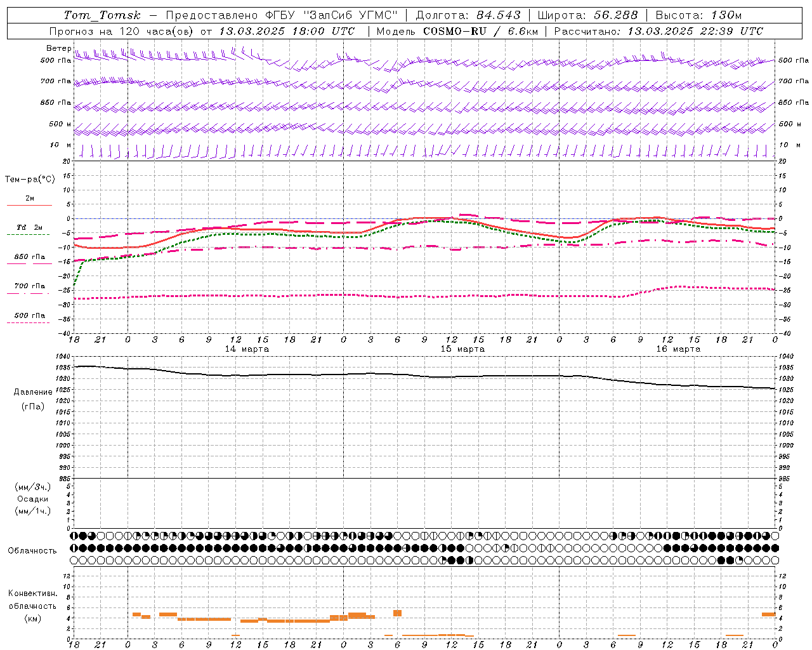This screenshot has height=650, width=812.
Task: Click the "Давление" pressure panel label
Action: 33,392
